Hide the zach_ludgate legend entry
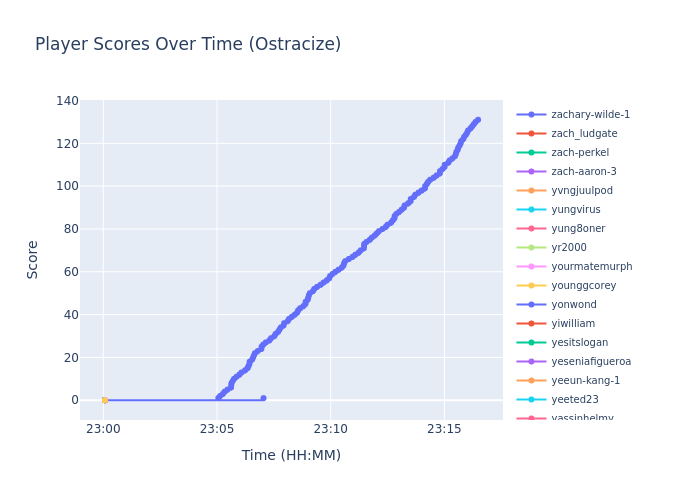 [x=584, y=134]
